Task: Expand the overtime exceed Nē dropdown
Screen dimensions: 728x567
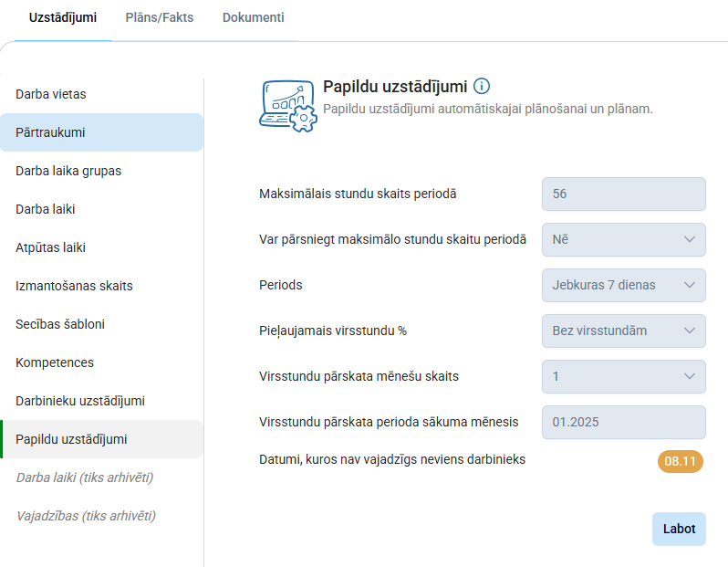Action: (623, 239)
